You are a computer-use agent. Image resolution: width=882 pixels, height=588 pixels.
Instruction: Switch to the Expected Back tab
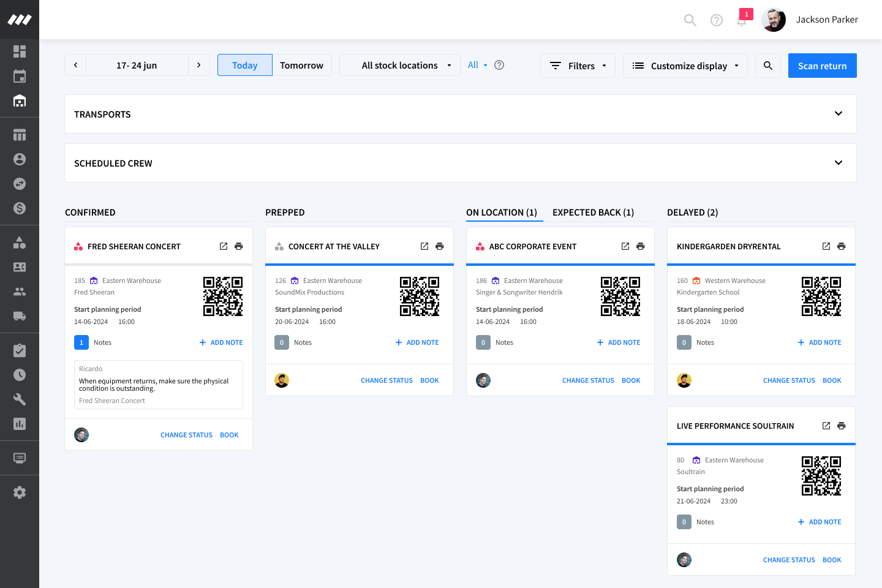593,213
